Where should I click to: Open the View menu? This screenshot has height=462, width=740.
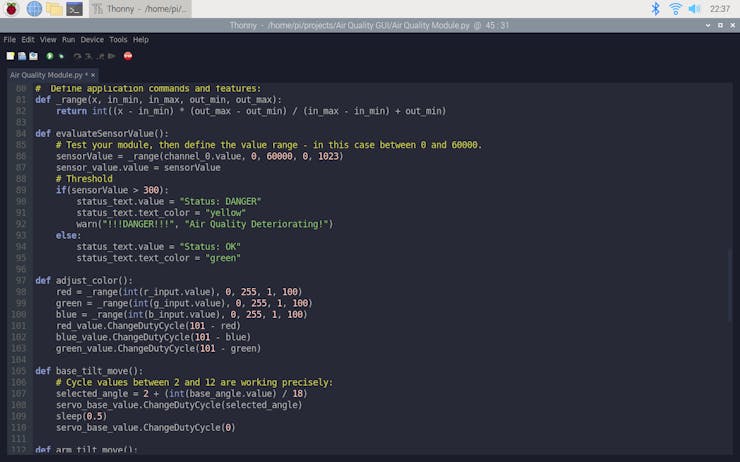pos(48,40)
